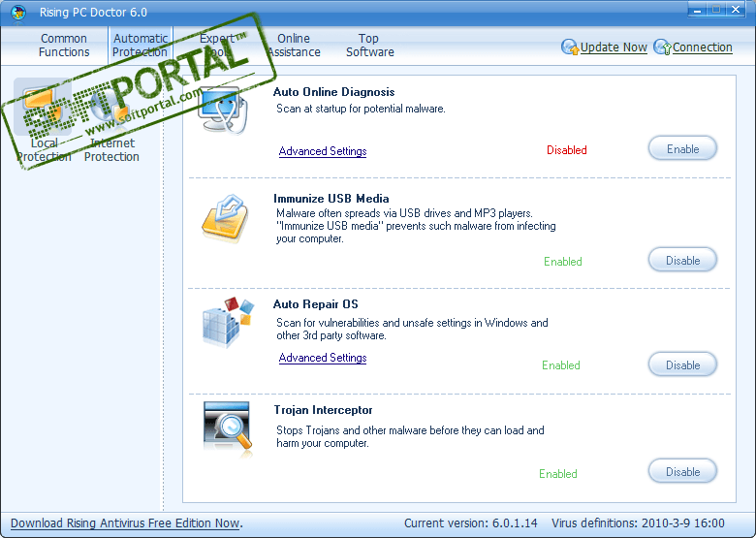
Task: Disable Auto Repair OS
Action: 682,364
